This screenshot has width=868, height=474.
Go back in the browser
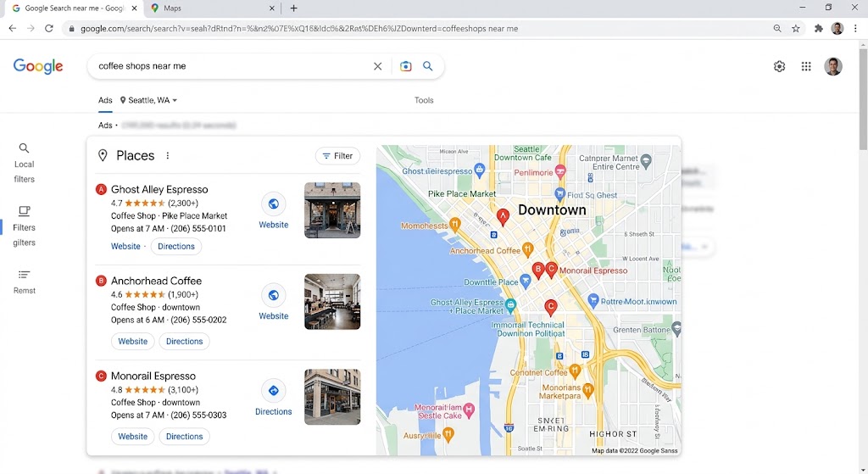click(x=12, y=28)
